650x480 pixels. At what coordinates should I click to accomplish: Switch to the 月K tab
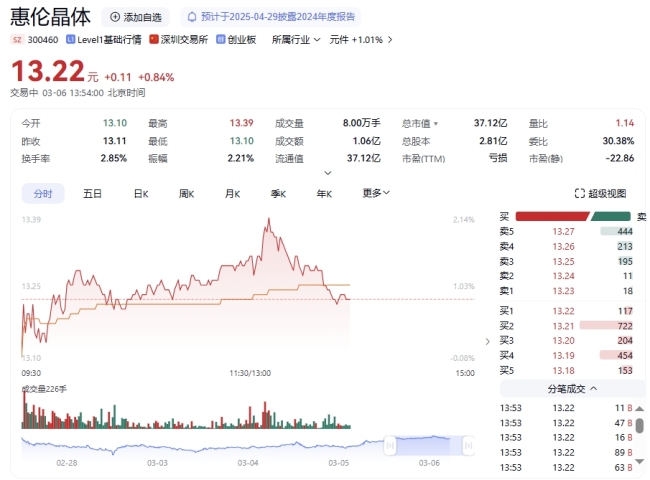click(233, 194)
